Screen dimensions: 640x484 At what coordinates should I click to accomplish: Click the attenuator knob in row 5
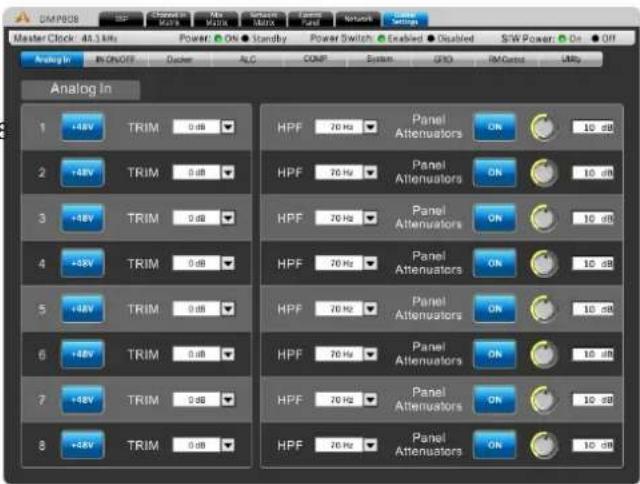coord(544,309)
